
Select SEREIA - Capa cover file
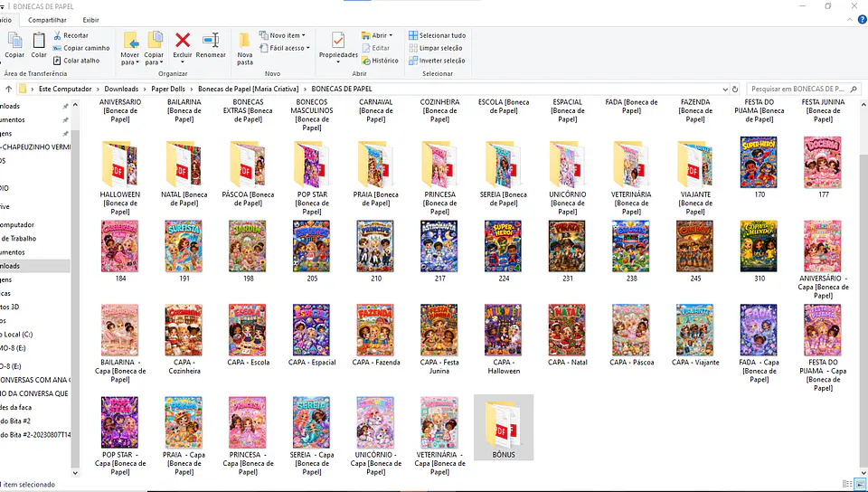pyautogui.click(x=312, y=436)
